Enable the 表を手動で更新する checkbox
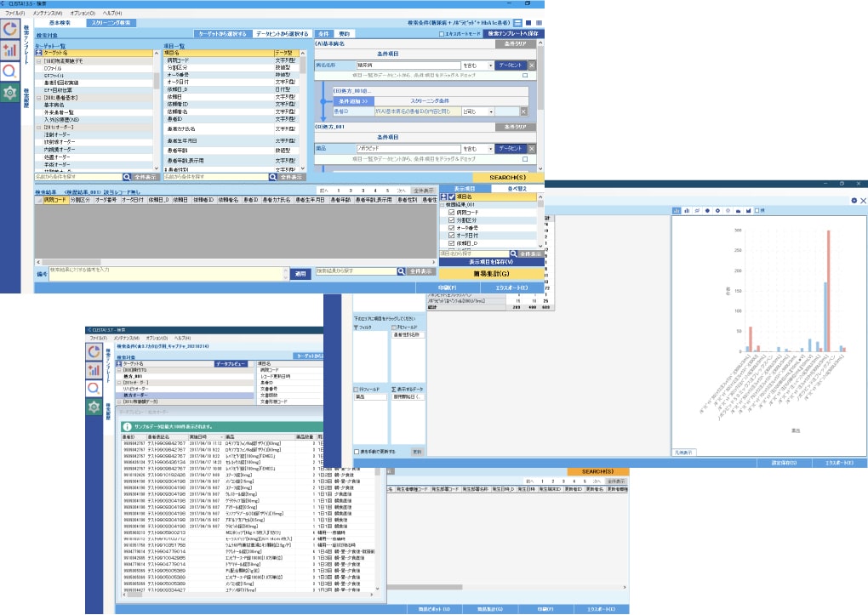The image size is (868, 615). click(357, 451)
